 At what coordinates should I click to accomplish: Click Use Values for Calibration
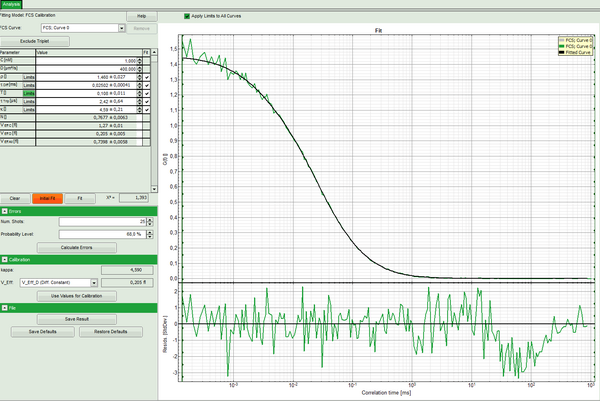(x=77, y=296)
